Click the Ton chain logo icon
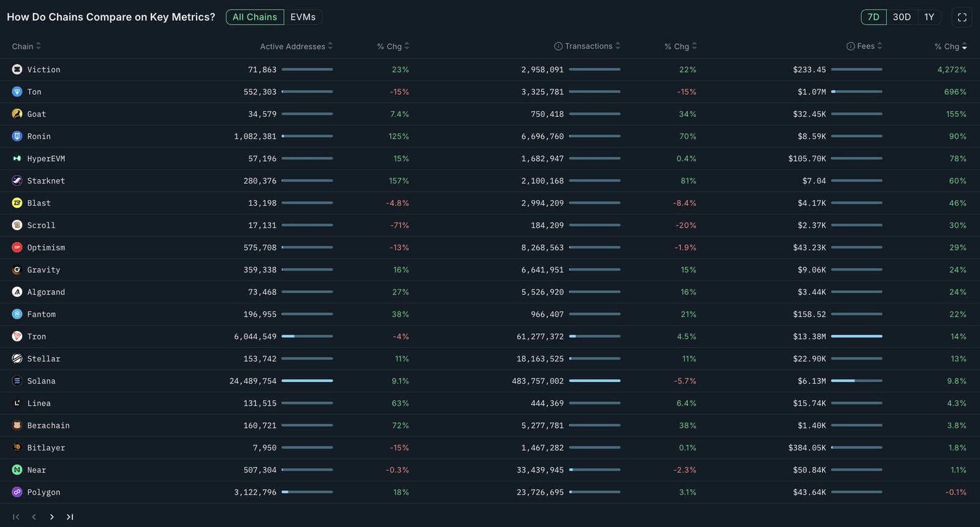Screen dimensions: 980x527 coord(17,92)
